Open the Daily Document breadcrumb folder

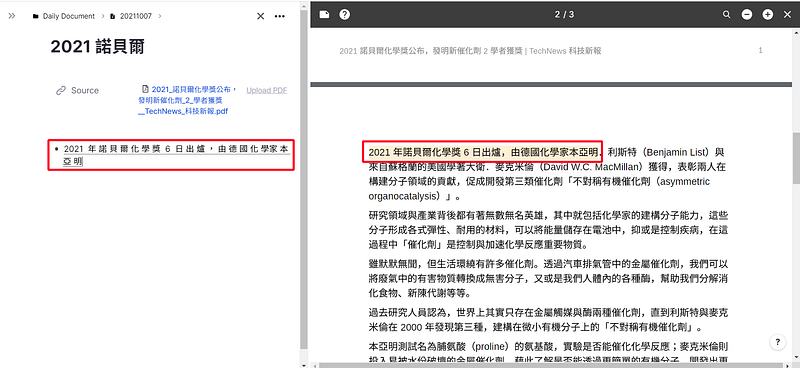(64, 16)
